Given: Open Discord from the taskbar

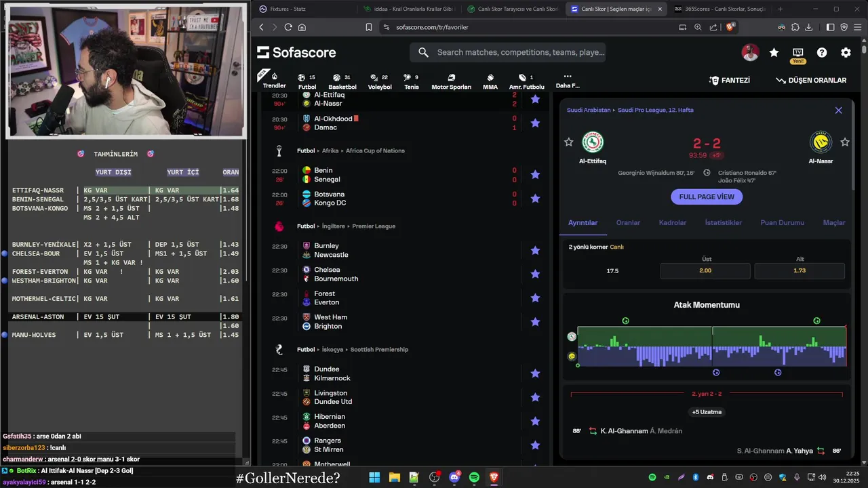Looking at the screenshot, I should click(x=454, y=477).
